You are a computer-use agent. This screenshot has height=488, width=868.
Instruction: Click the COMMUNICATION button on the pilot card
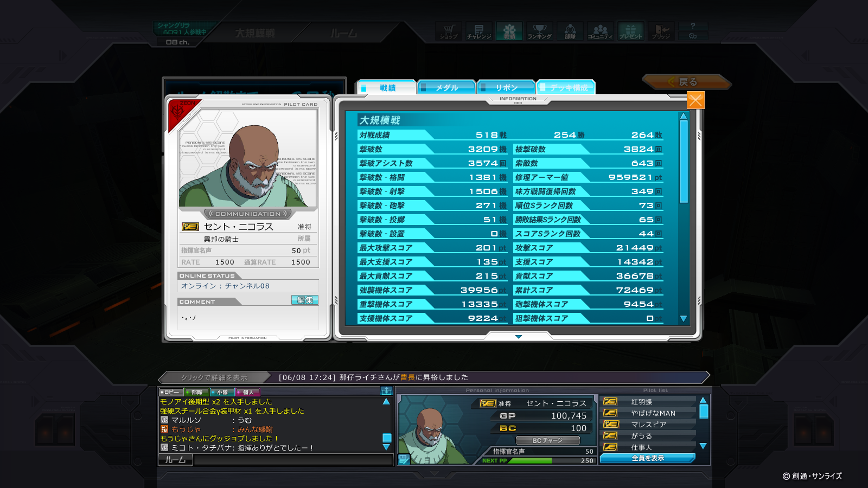pos(248,214)
